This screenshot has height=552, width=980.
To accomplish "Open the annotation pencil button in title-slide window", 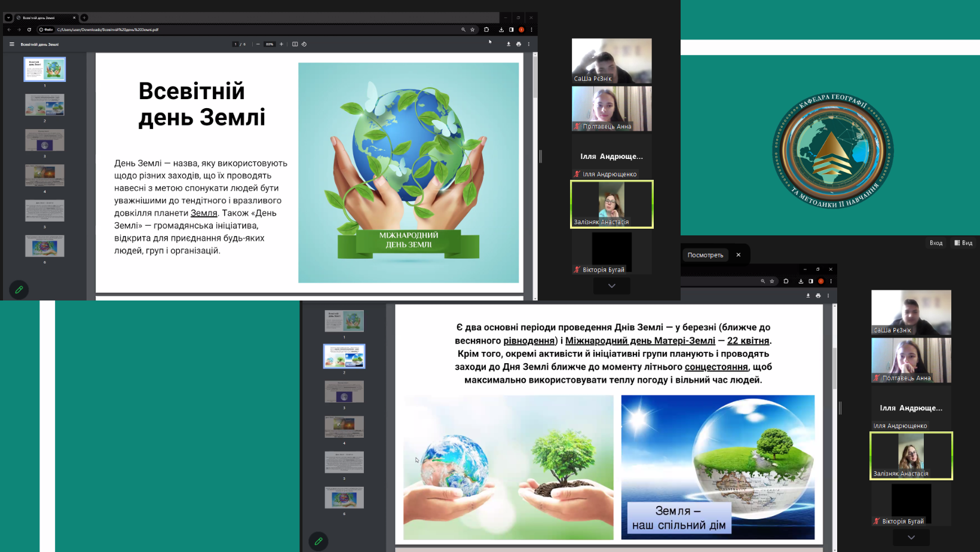I will 19,290.
